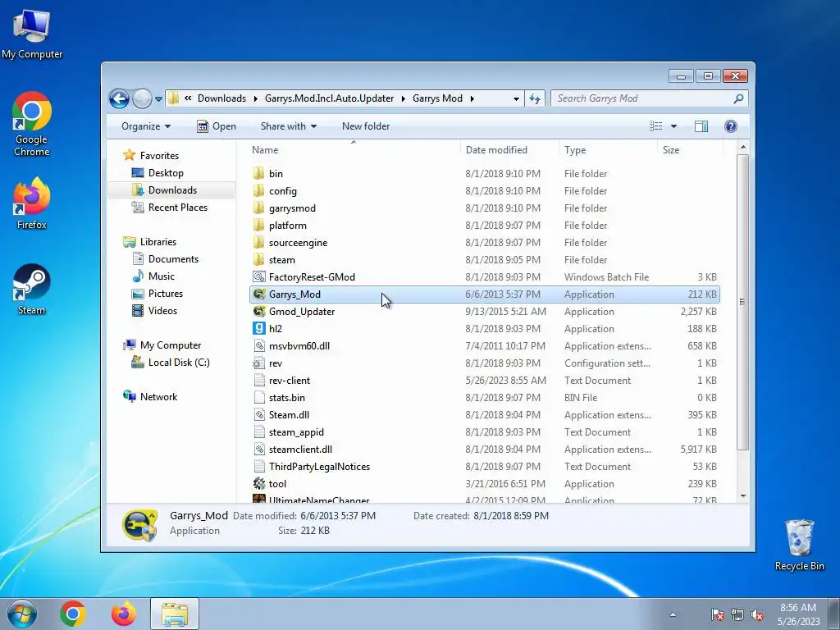Image resolution: width=840 pixels, height=630 pixels.
Task: Click the FactoryReset-GMod batch file icon
Action: click(x=259, y=277)
